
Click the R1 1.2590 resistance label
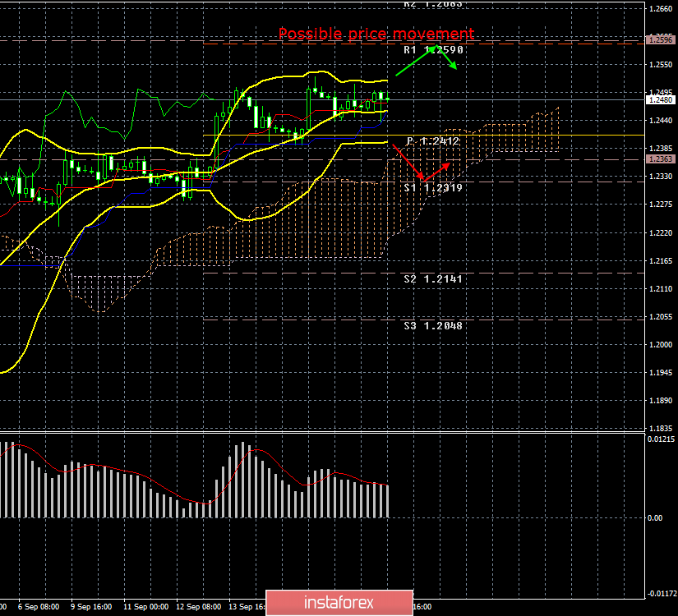click(433, 50)
